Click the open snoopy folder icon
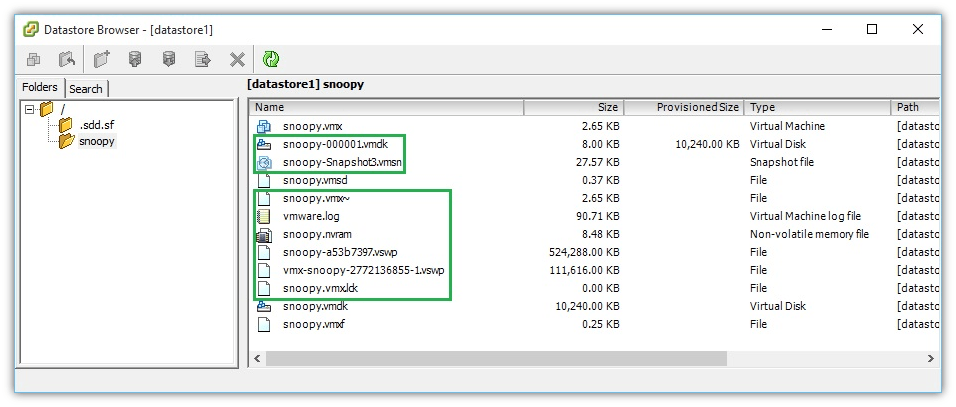The width and height of the screenshot is (956, 407). click(66, 142)
